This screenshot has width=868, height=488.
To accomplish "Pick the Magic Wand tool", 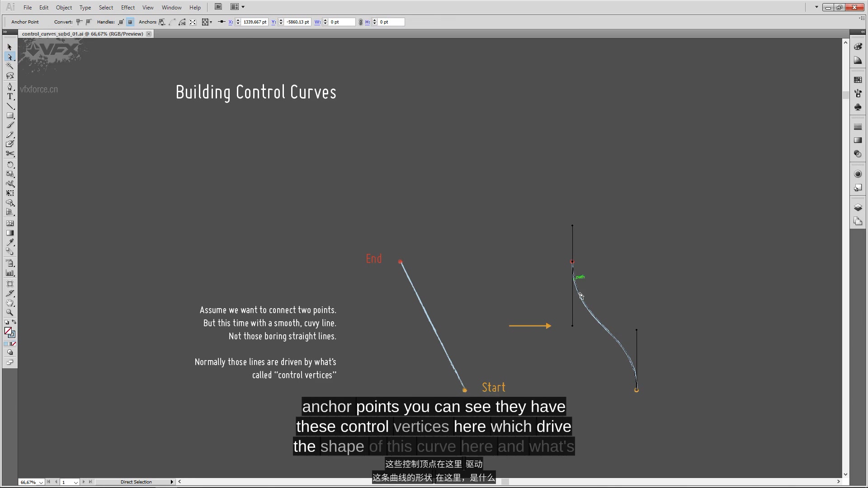I will 9,66.
